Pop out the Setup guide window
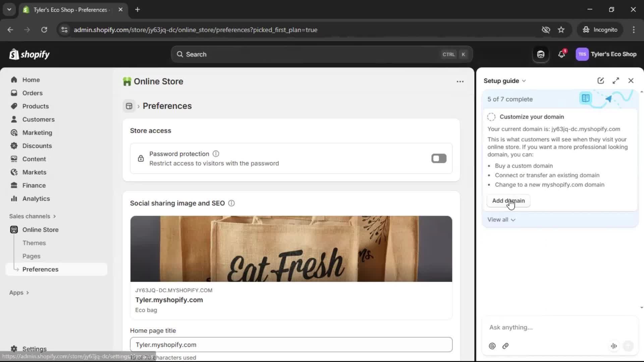Screen dimensions: 644x362 click(x=600, y=80)
